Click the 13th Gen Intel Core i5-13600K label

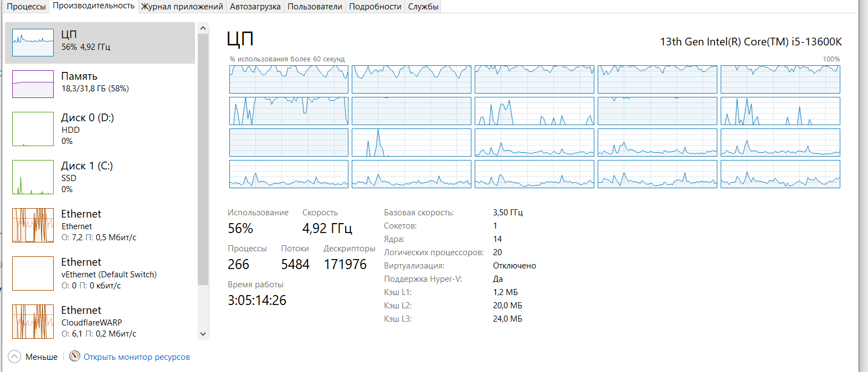[751, 42]
